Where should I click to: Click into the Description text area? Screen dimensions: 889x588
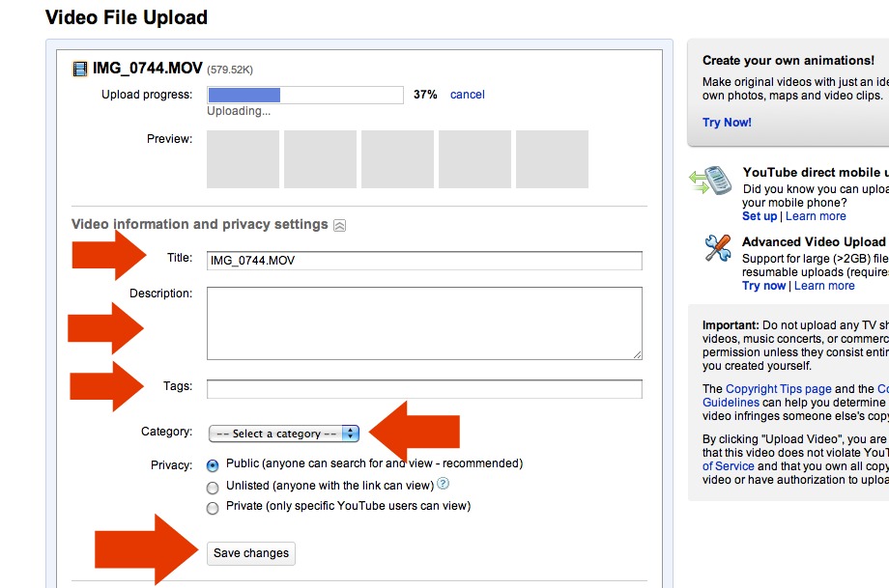(424, 322)
